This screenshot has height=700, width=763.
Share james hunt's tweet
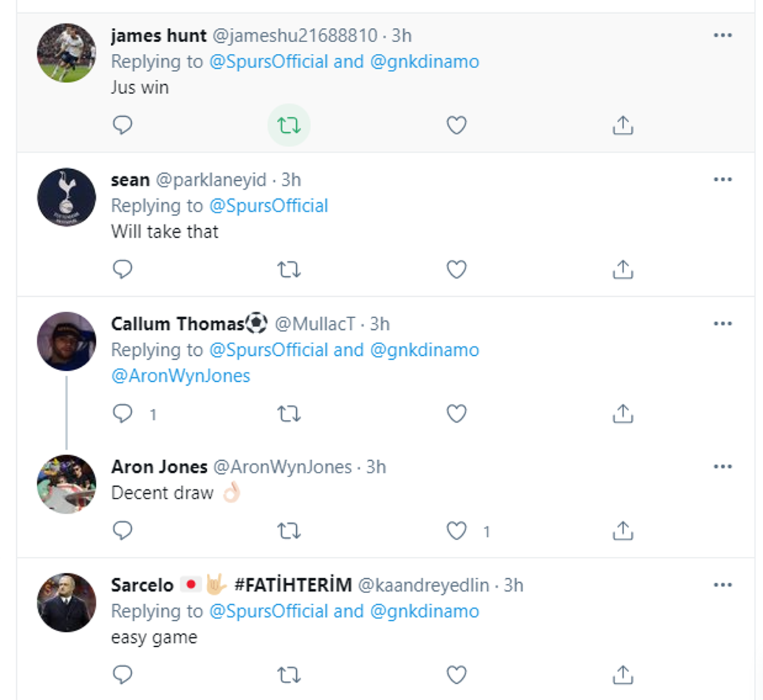point(622,125)
